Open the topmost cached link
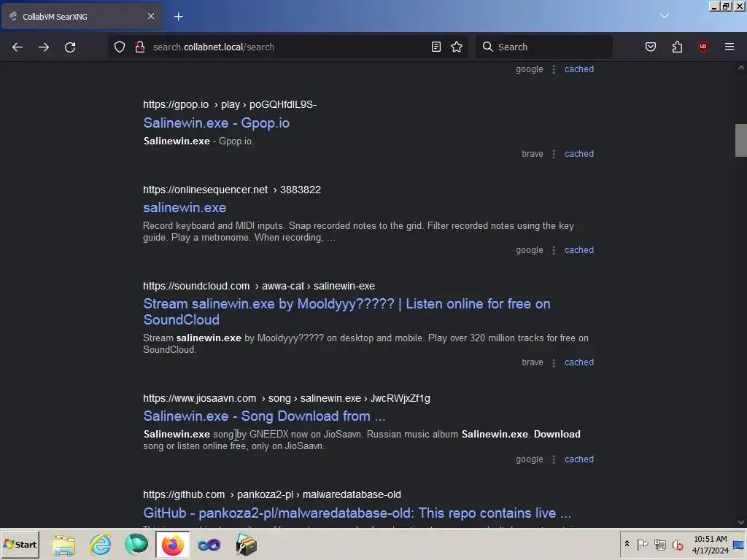Screen dimensions: 747x560 [578, 69]
